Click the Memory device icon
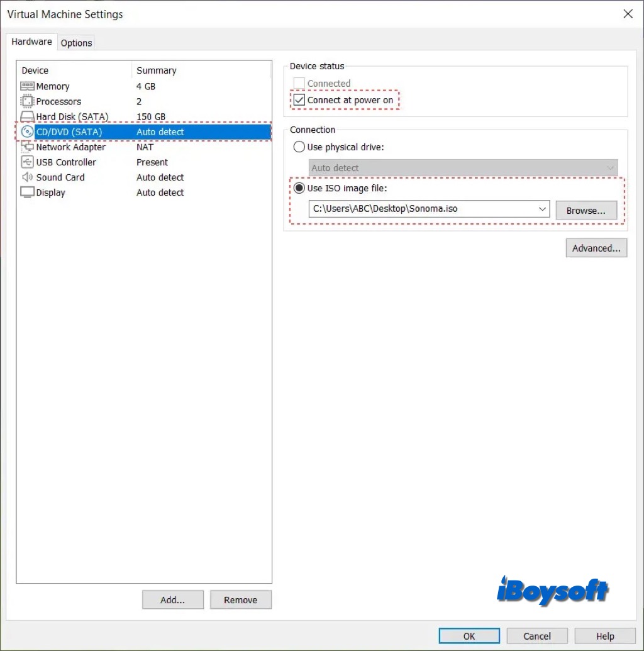This screenshot has width=644, height=651. coord(27,86)
